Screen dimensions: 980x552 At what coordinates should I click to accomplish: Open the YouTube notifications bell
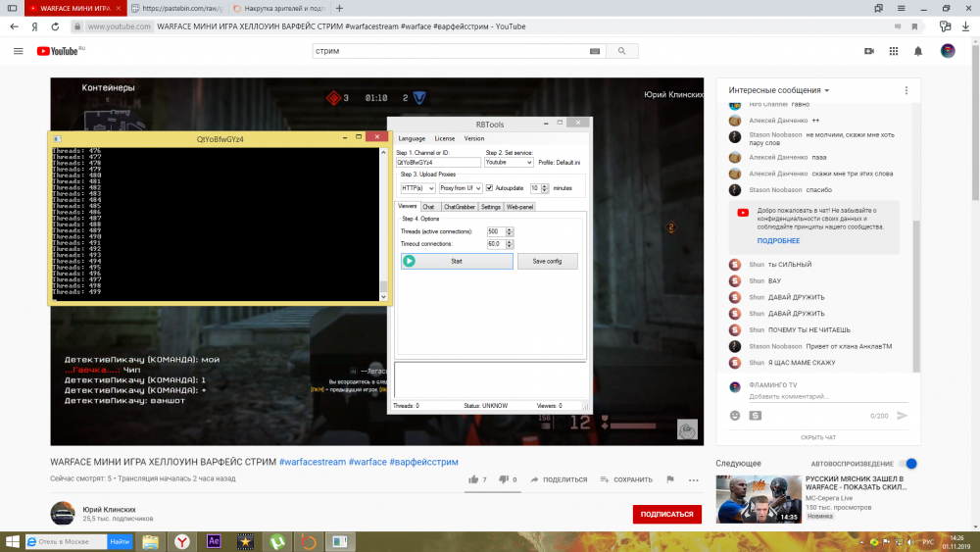click(x=918, y=51)
